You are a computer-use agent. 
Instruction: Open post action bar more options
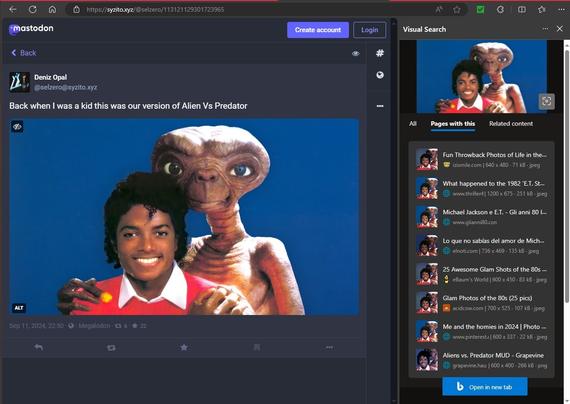tap(329, 347)
